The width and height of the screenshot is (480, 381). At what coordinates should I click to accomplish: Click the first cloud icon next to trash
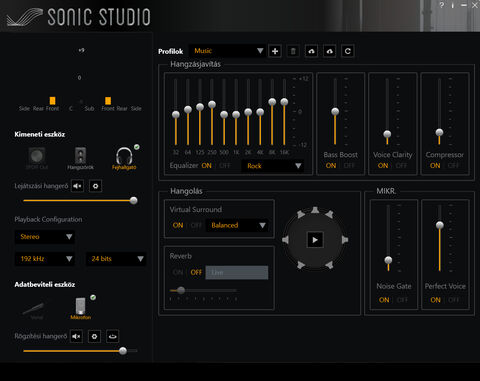click(x=311, y=51)
